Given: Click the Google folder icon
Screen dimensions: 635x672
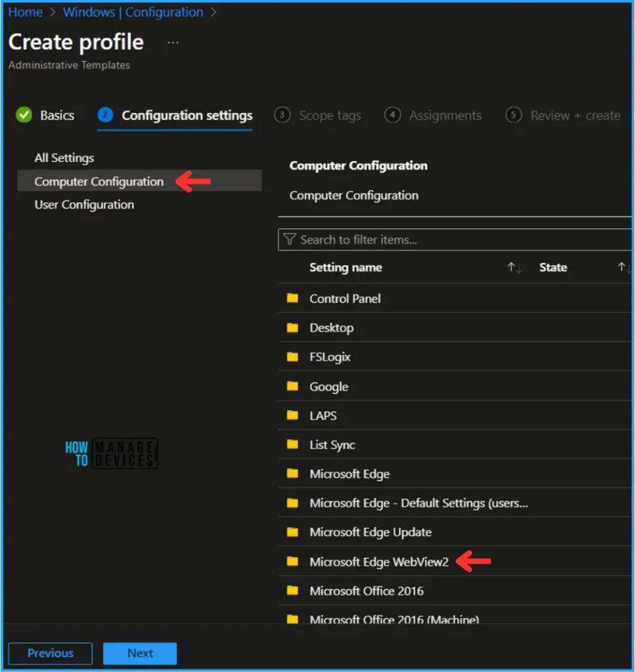Looking at the screenshot, I should click(x=292, y=386).
